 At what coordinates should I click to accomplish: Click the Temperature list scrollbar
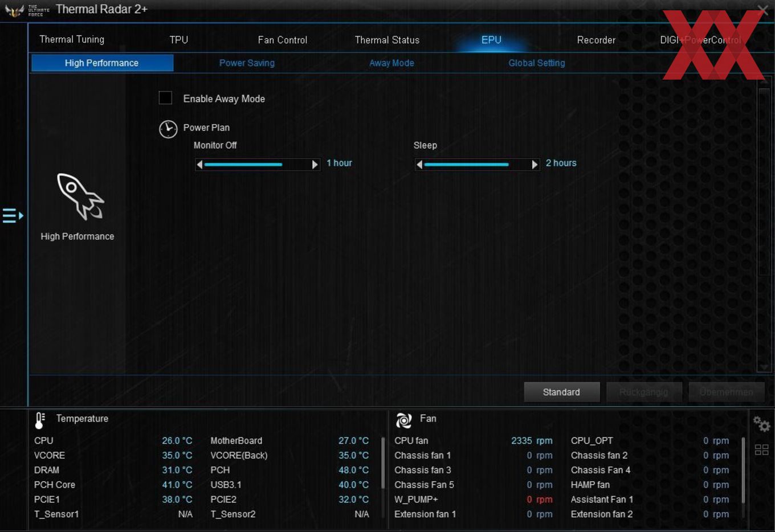point(383,463)
